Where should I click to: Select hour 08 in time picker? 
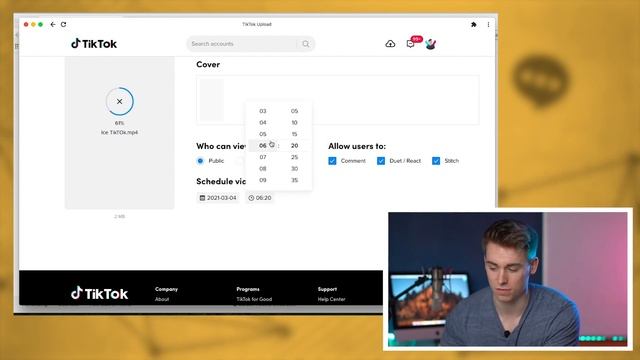pyautogui.click(x=263, y=169)
